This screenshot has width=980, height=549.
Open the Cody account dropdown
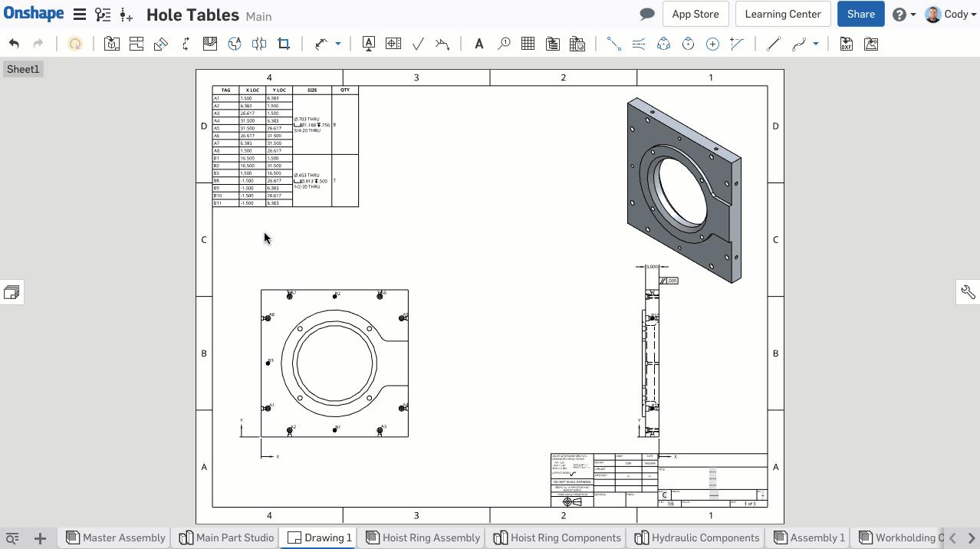click(951, 14)
